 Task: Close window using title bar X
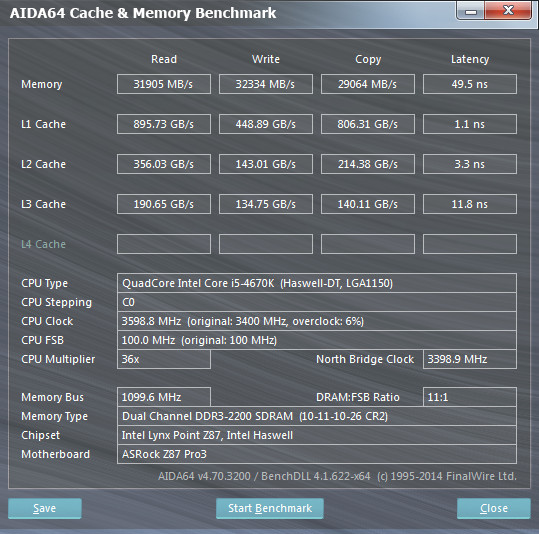click(508, 11)
